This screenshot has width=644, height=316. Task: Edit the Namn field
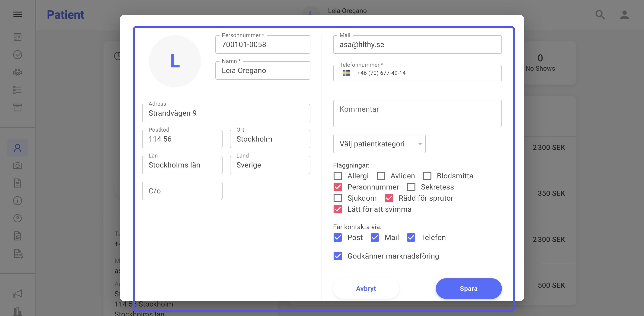263,70
